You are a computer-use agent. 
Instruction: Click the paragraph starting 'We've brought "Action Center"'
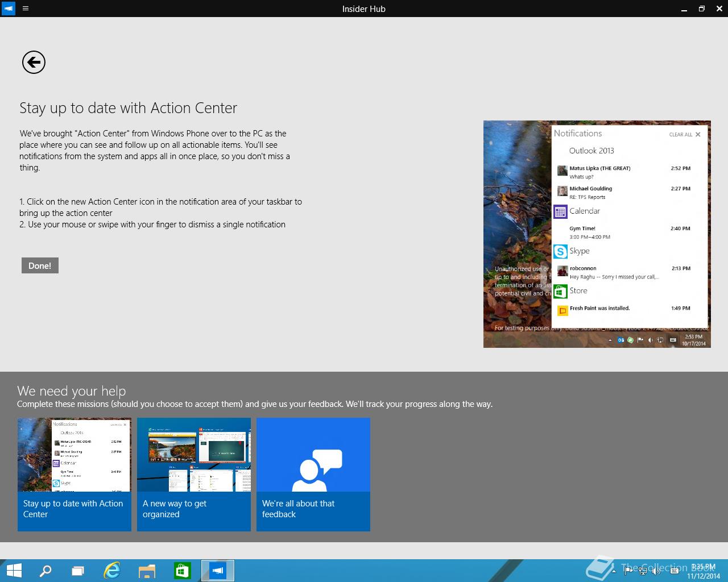(x=155, y=151)
